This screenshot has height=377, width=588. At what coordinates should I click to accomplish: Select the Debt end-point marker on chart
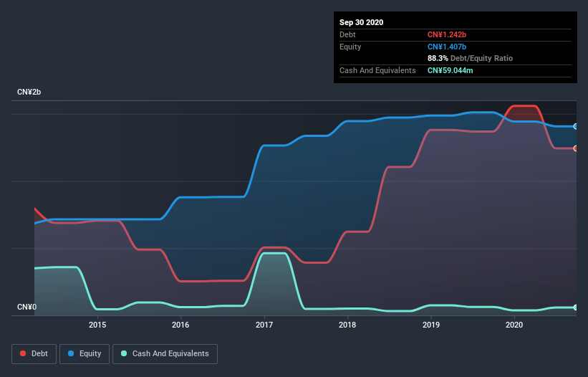pos(576,148)
